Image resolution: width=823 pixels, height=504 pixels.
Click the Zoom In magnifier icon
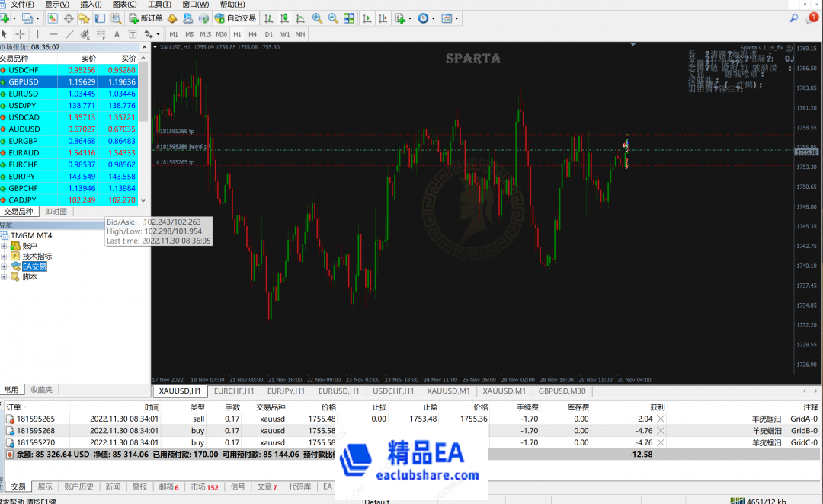coord(316,19)
